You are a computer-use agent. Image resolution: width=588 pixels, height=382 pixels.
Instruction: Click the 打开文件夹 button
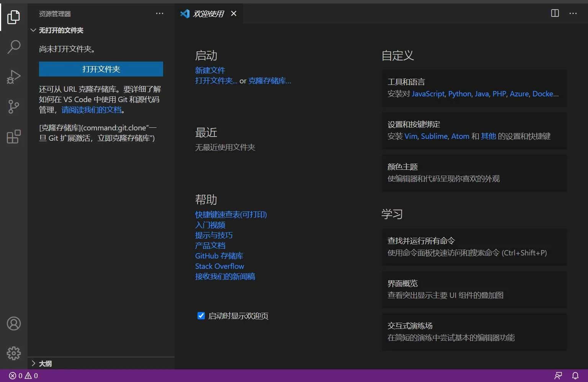pyautogui.click(x=101, y=69)
